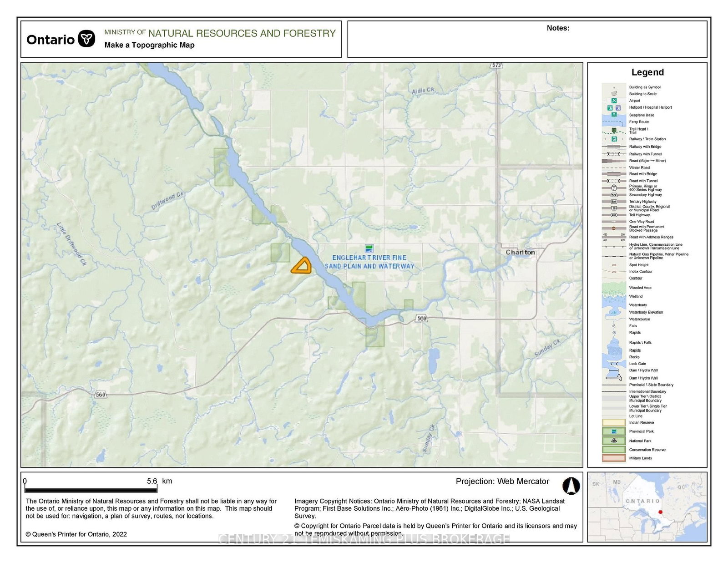Click the Airport symbol in the legend

(x=614, y=101)
